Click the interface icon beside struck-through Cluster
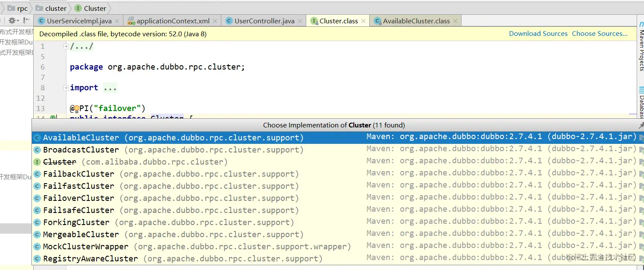 38,162
